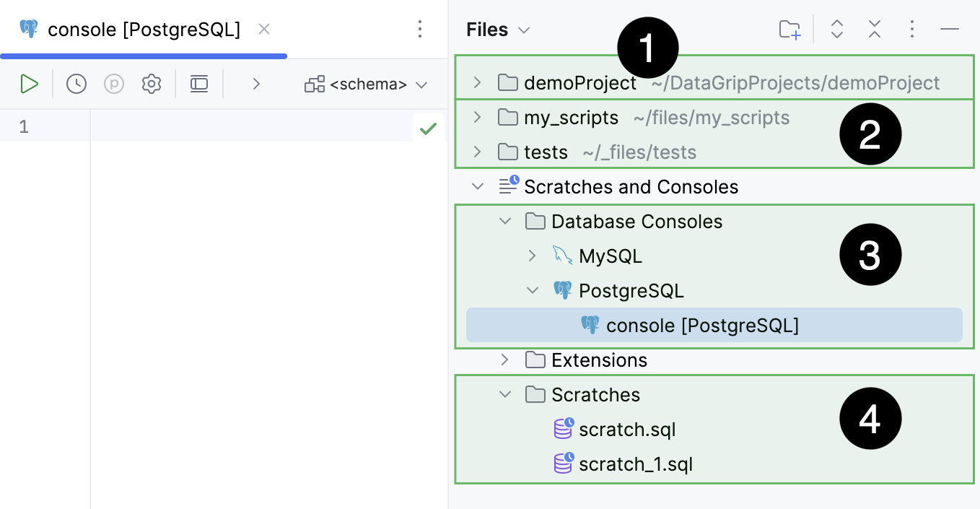This screenshot has width=980, height=509.
Task: Switch to the console [PostgreSQL] tab
Action: 142,30
